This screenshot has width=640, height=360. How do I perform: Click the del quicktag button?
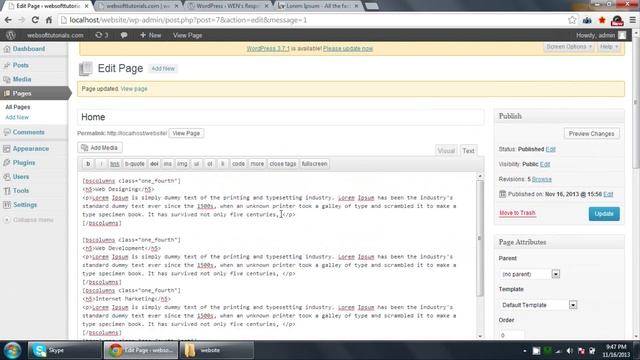point(154,164)
